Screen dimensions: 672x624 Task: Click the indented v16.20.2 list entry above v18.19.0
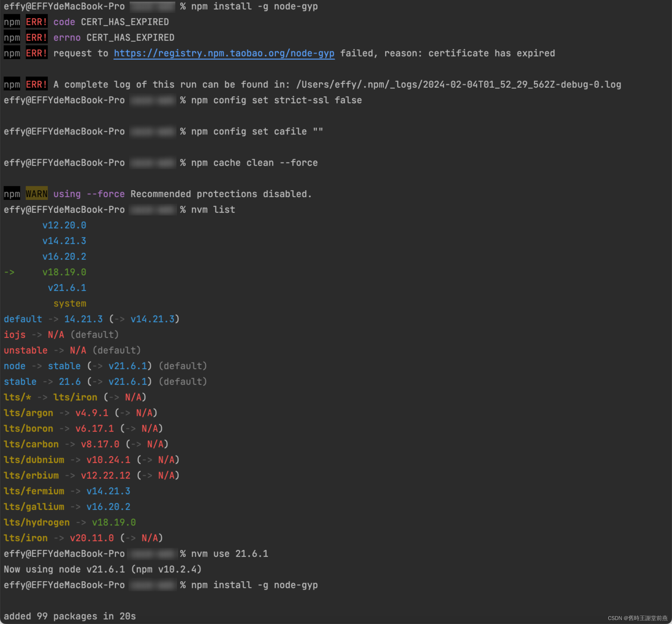tap(64, 257)
